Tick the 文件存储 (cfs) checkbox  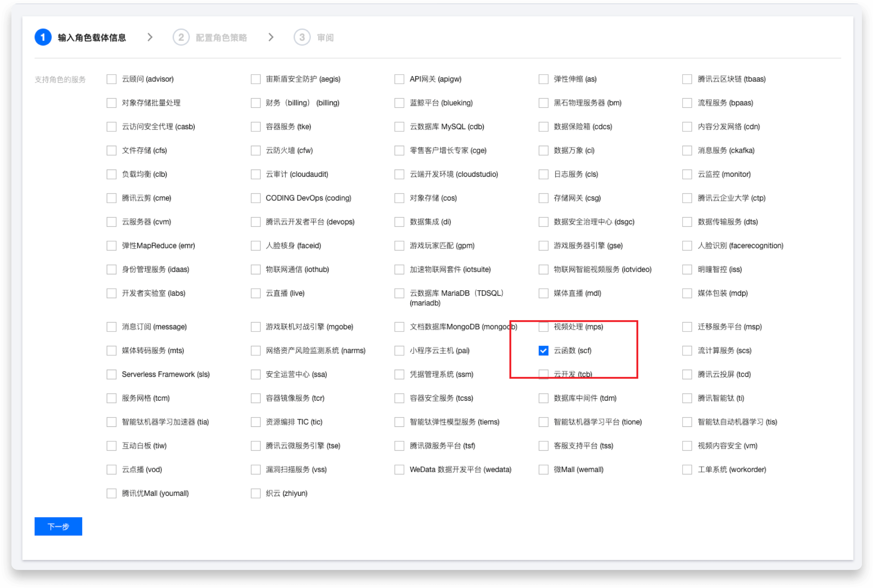[x=111, y=150]
